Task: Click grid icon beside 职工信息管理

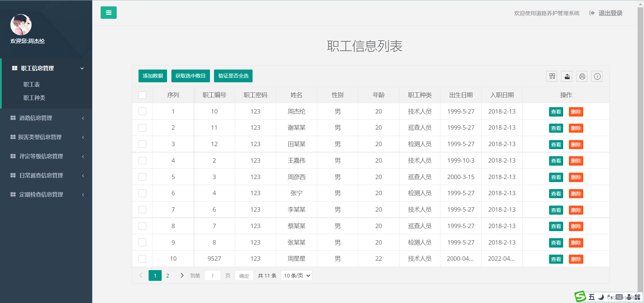Action: (x=15, y=68)
